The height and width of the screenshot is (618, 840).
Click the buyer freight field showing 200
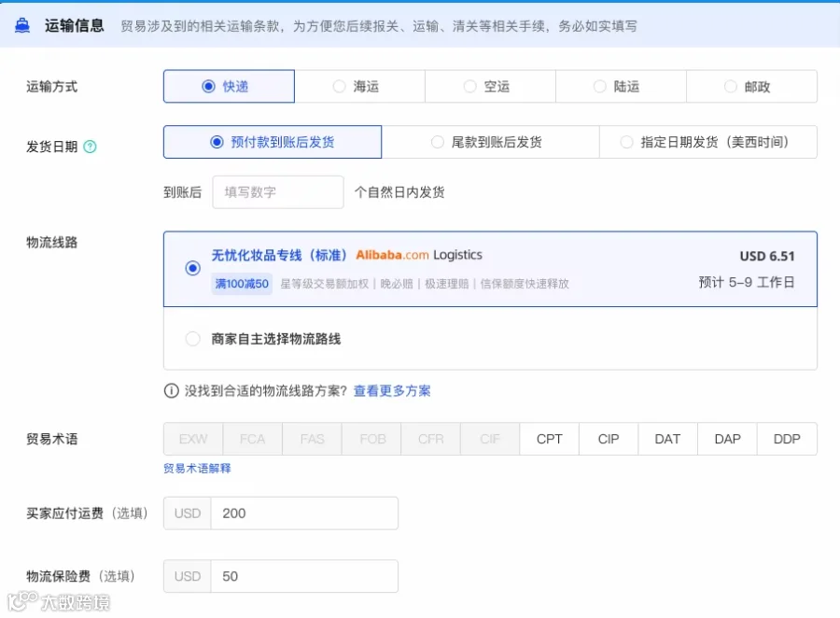click(305, 513)
